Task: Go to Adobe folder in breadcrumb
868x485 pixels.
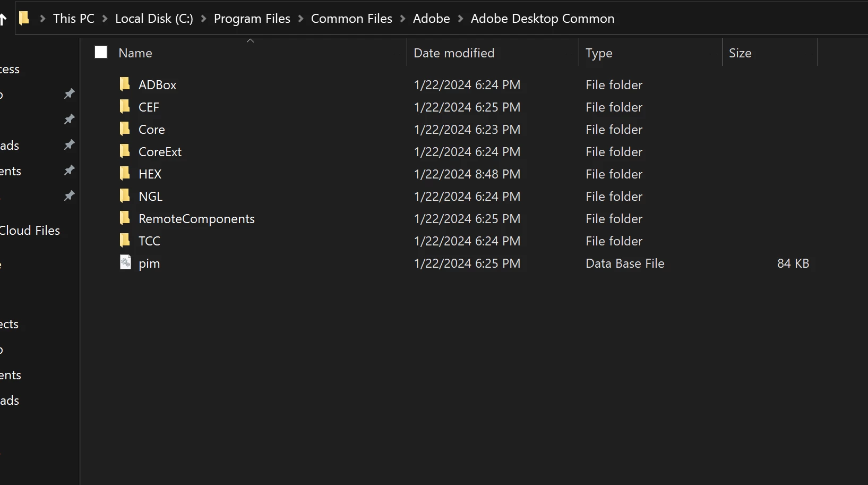Action: [431, 19]
